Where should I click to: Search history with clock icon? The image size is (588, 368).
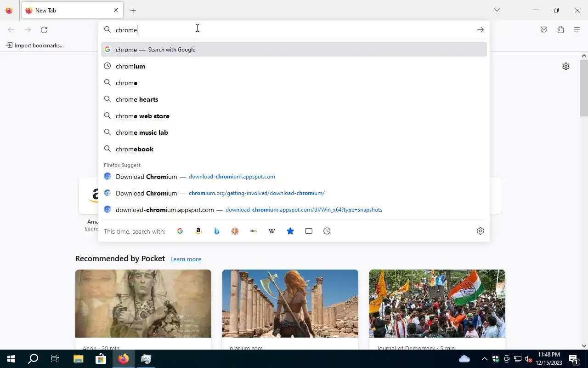click(327, 231)
